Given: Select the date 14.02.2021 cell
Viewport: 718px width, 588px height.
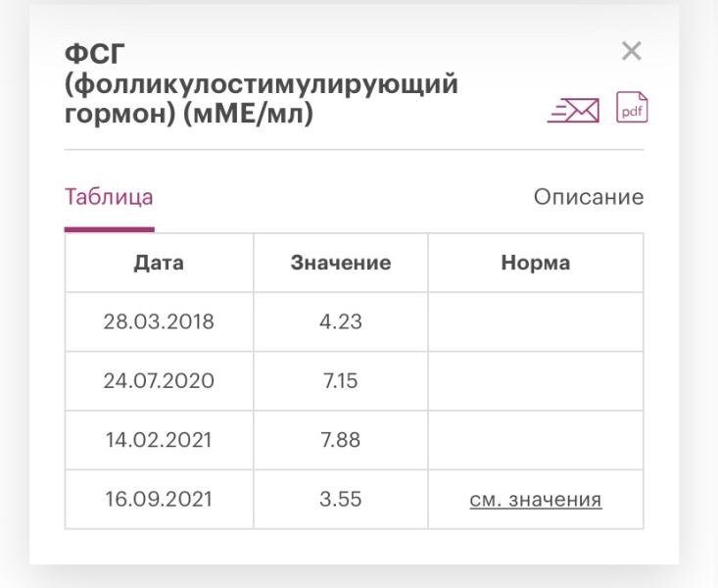Looking at the screenshot, I should [159, 440].
